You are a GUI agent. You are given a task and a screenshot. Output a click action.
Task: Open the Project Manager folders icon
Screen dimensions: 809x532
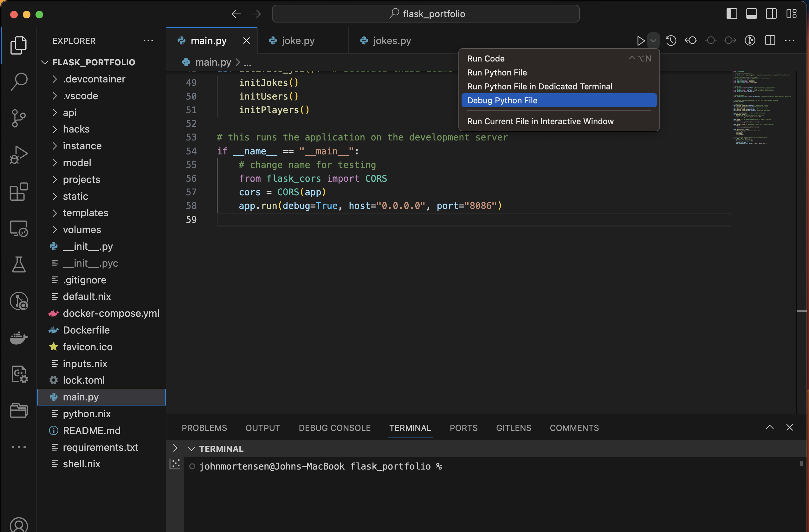[x=19, y=411]
